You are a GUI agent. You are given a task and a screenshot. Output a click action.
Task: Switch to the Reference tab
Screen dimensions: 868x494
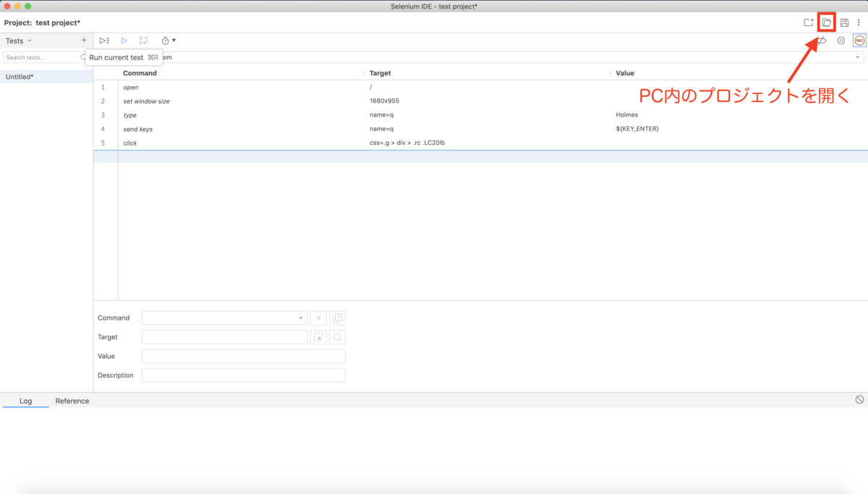(x=72, y=401)
